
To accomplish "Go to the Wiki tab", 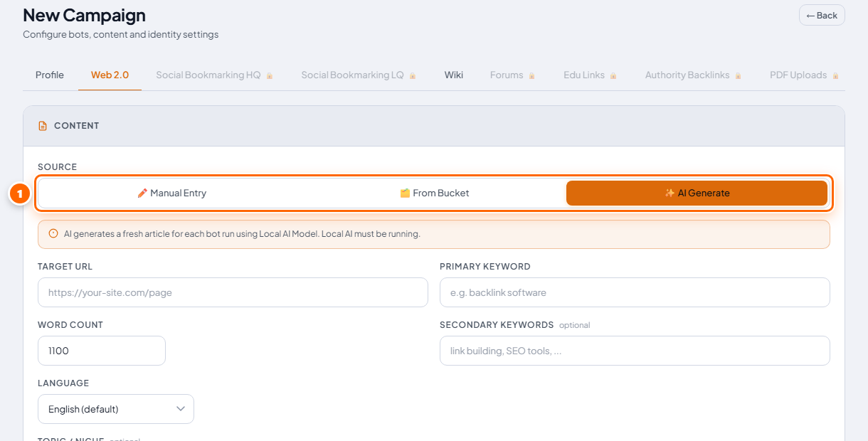I will tap(454, 75).
